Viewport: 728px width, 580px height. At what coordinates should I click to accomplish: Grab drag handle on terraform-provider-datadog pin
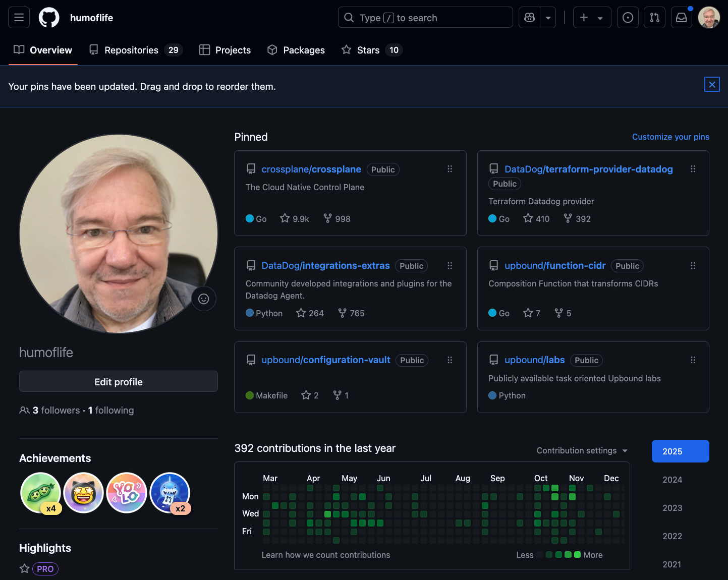693,169
